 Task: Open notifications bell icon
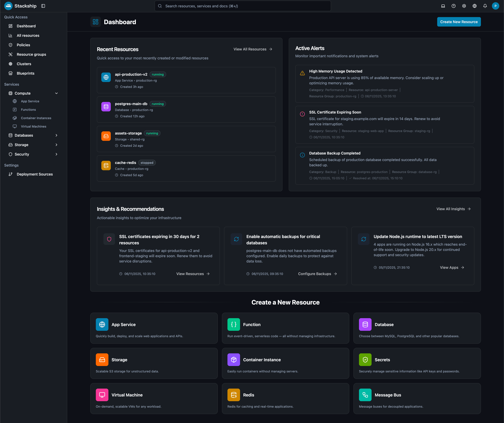[x=485, y=6]
